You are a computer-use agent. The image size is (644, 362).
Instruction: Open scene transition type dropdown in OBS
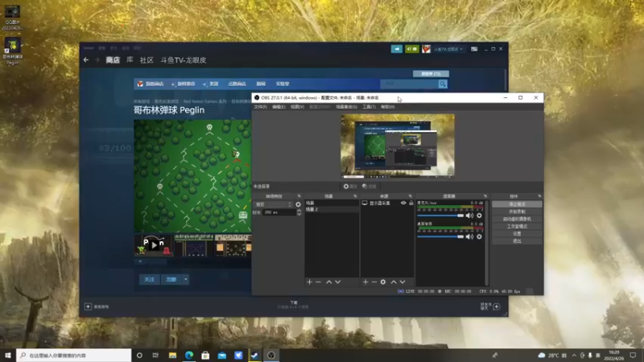point(274,204)
